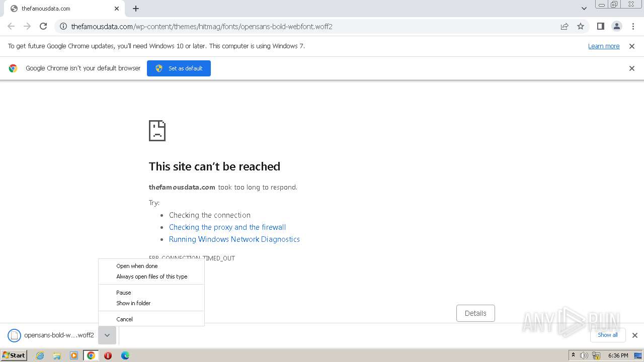Launch Microsoft Edge from the taskbar
This screenshot has height=362, width=644.
[x=125, y=355]
